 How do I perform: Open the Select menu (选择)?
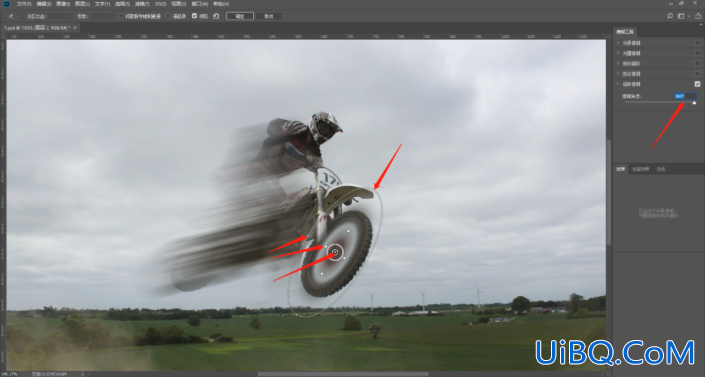122,4
